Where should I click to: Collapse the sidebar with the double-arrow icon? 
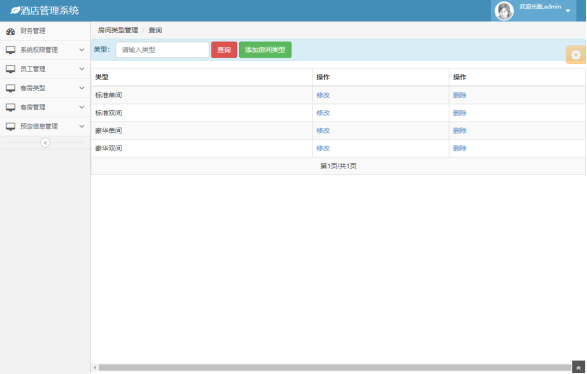click(45, 143)
